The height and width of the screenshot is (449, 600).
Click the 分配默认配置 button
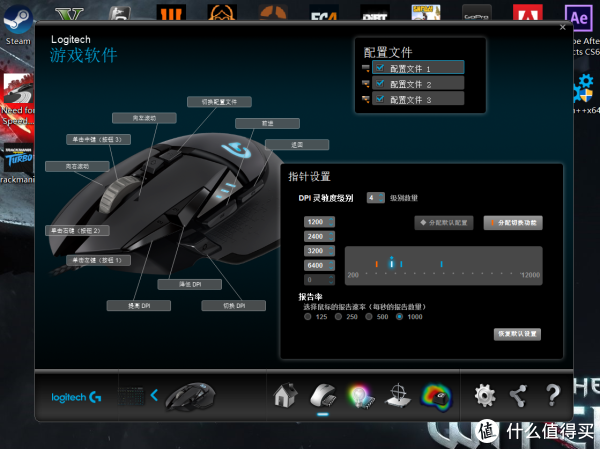click(x=444, y=223)
